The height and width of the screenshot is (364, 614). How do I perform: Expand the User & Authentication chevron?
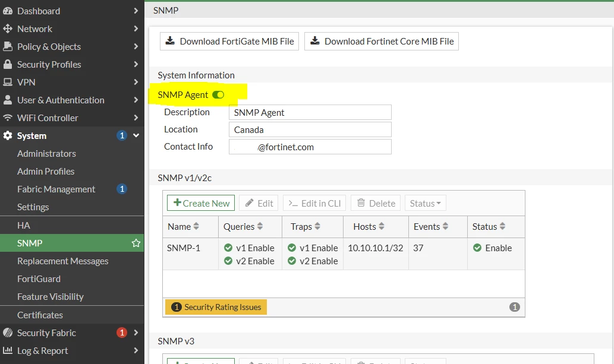point(136,100)
